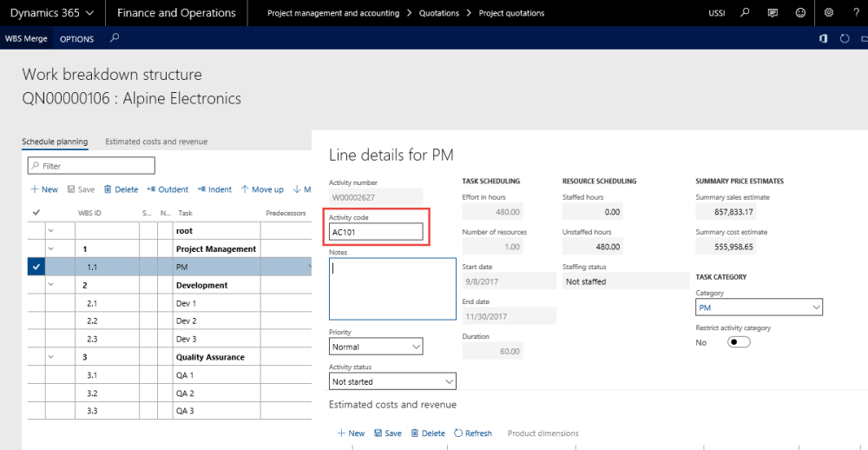The width and height of the screenshot is (868, 450).
Task: Uncheck the selected PM row checkbox
Action: tap(36, 268)
